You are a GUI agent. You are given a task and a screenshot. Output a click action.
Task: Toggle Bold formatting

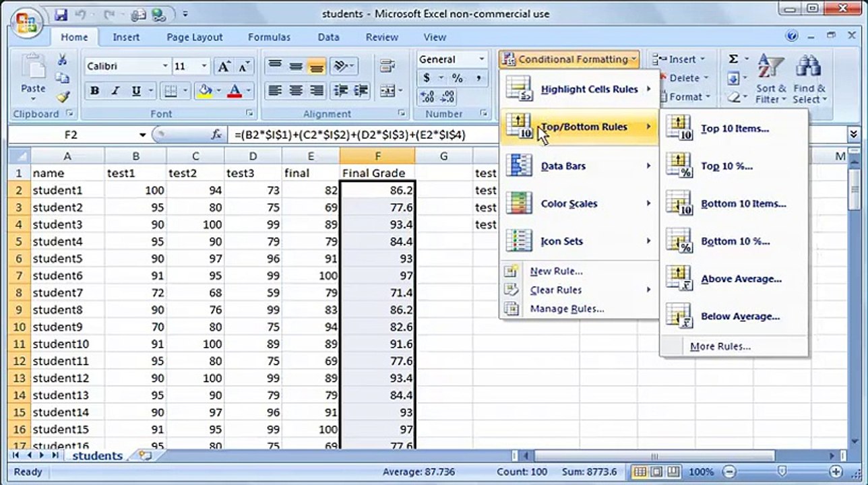point(94,90)
